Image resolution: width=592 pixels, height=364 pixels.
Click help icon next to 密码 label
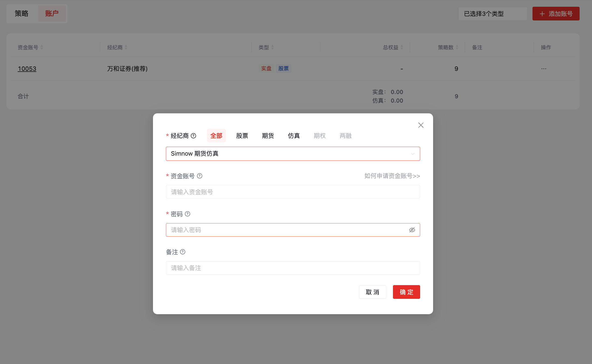pos(187,214)
